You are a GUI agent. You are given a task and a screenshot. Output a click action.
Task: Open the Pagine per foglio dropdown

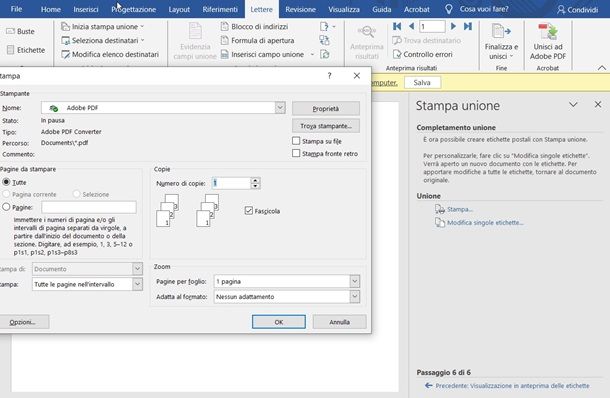[x=354, y=281]
